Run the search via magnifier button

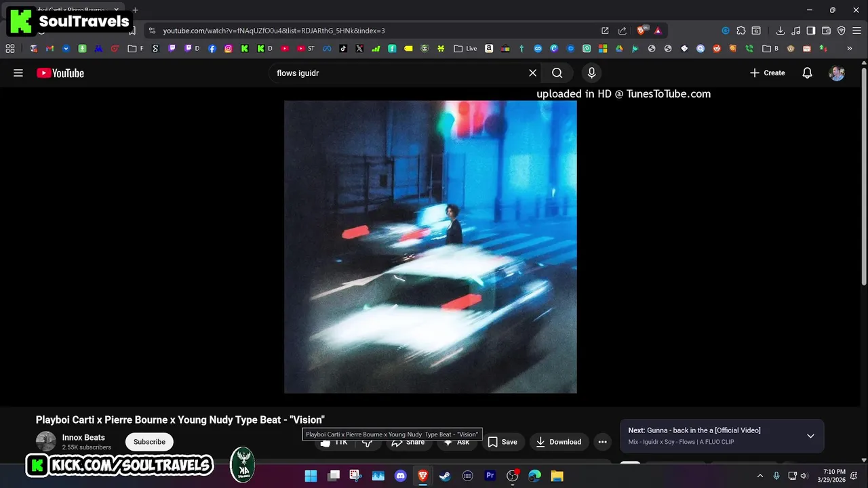point(557,73)
